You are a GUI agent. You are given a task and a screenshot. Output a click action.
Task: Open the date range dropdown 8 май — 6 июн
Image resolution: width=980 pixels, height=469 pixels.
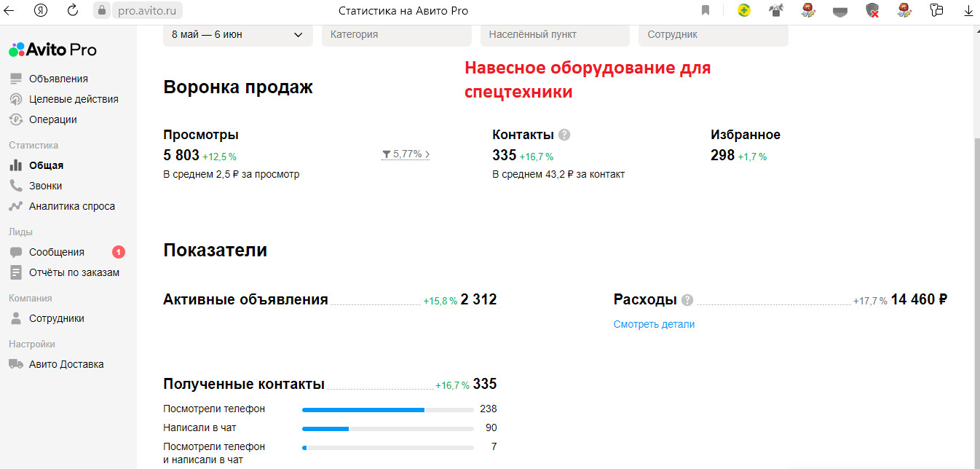238,34
